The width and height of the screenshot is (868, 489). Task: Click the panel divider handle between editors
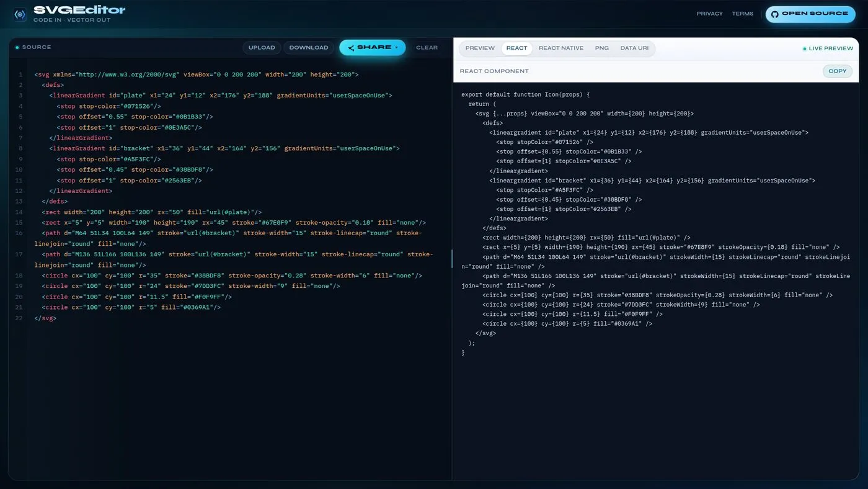[452, 259]
